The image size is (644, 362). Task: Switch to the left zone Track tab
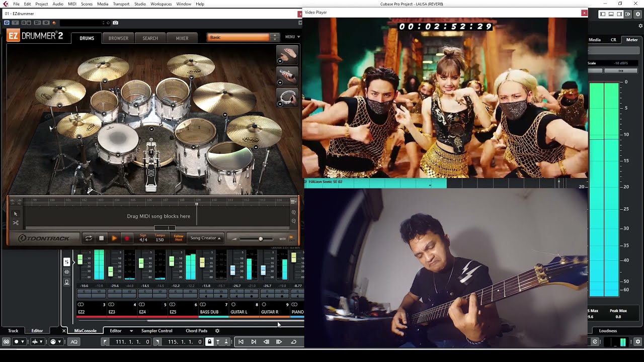13,331
